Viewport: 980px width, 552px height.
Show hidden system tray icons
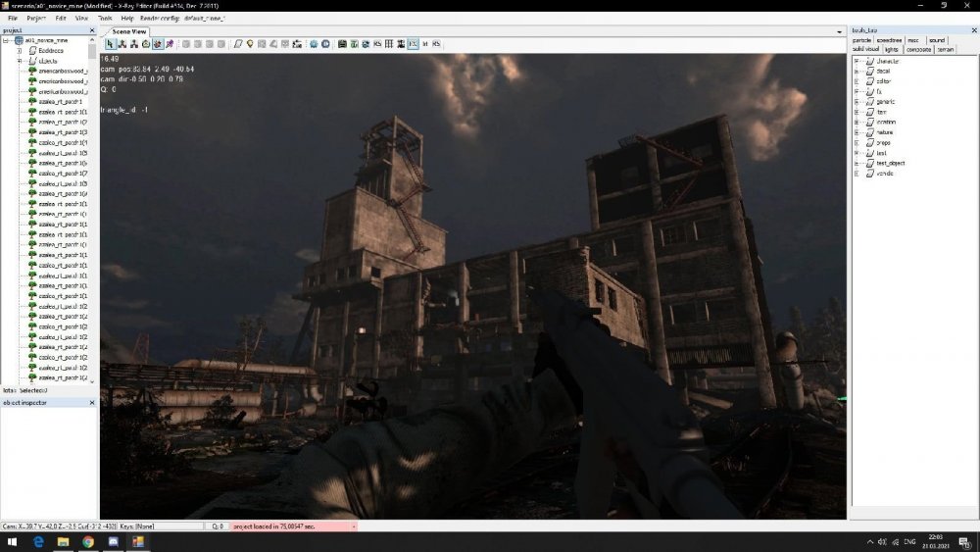point(869,542)
